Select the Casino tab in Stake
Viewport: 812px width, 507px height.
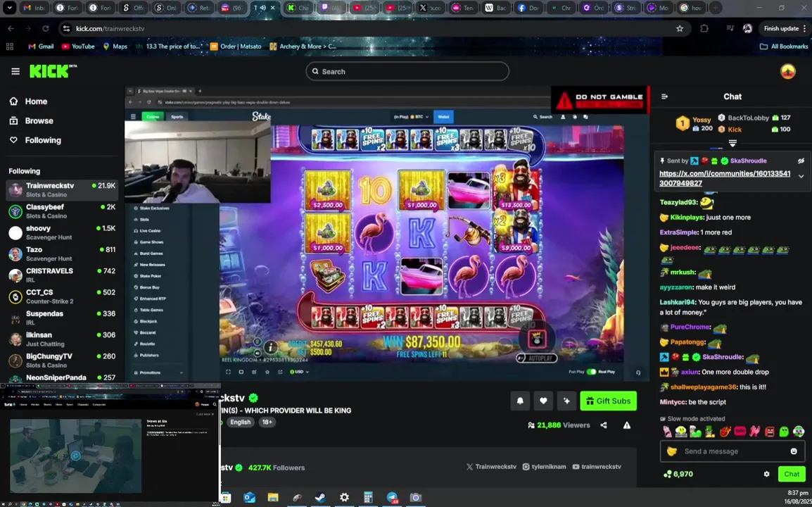point(152,117)
